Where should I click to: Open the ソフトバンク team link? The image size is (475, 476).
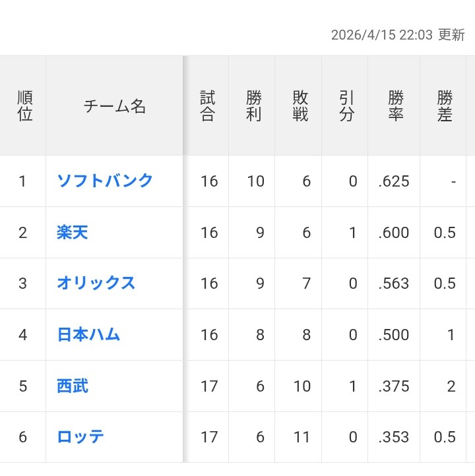click(105, 181)
